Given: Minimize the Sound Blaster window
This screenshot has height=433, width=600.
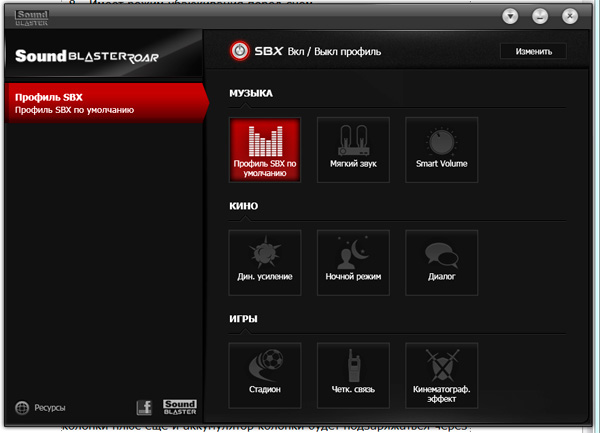Looking at the screenshot, I should pos(539,16).
